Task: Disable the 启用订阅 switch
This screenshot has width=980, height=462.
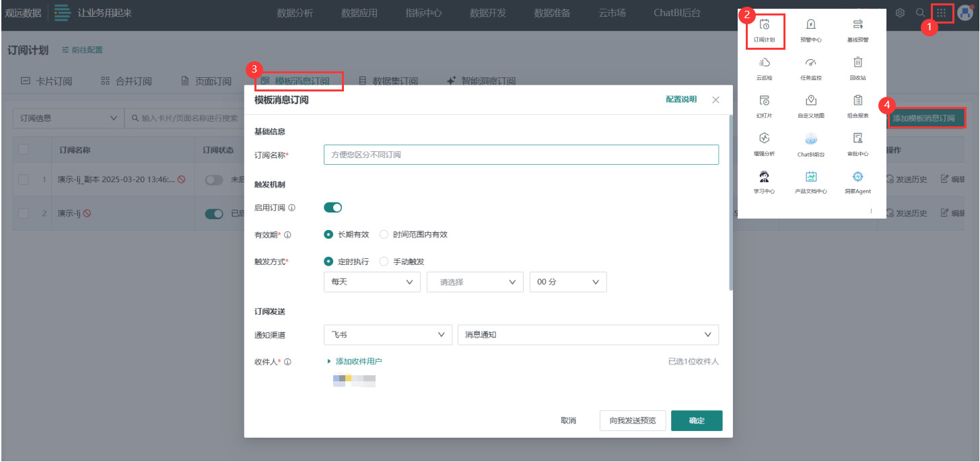Action: tap(332, 207)
